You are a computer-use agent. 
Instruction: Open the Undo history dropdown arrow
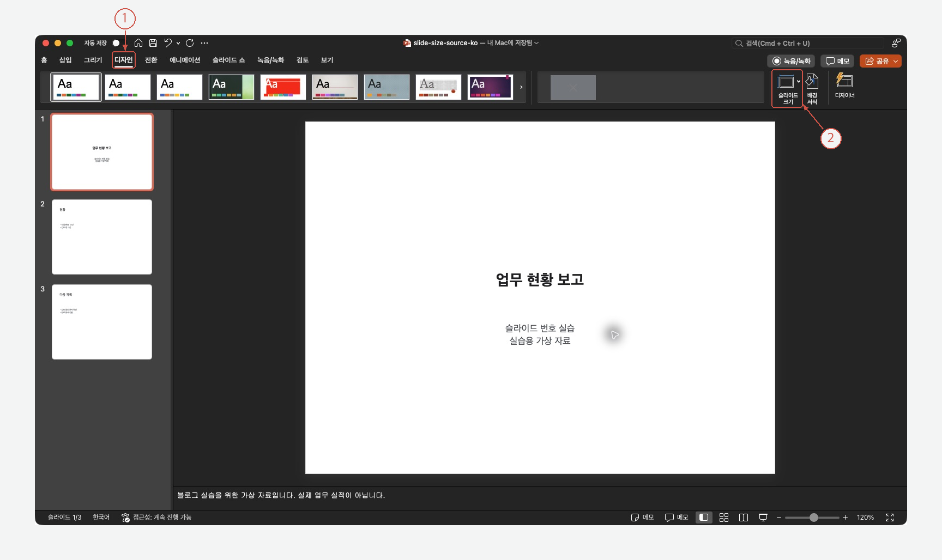click(178, 43)
